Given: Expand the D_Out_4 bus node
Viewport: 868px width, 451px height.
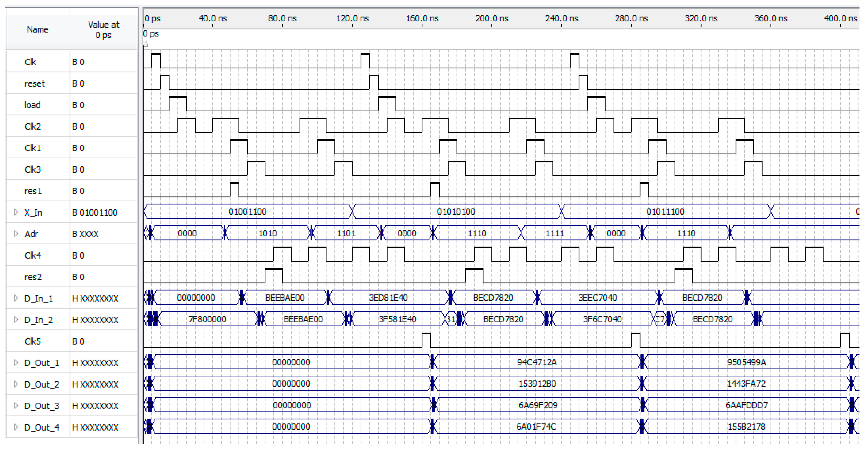Looking at the screenshot, I should point(16,427).
